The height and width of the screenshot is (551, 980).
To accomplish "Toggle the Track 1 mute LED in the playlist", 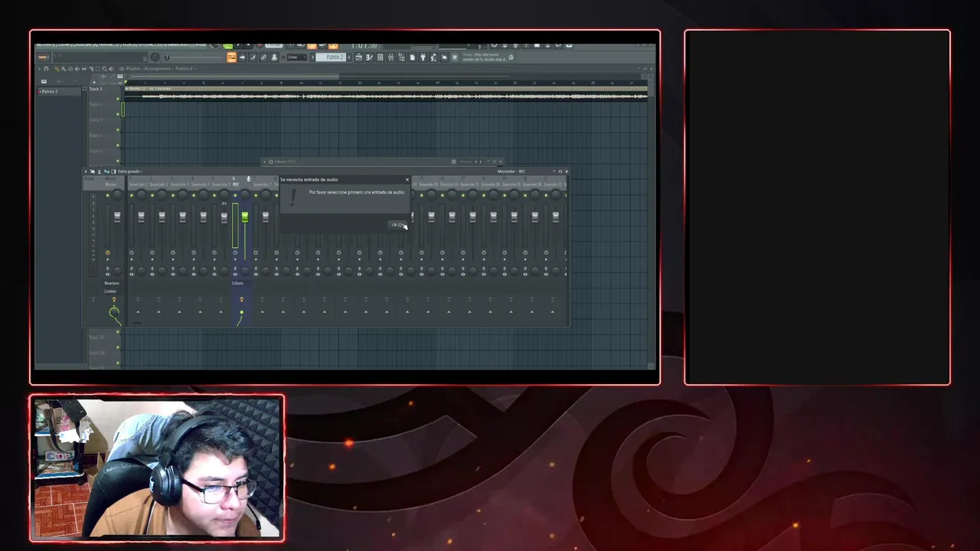I will click(x=118, y=98).
